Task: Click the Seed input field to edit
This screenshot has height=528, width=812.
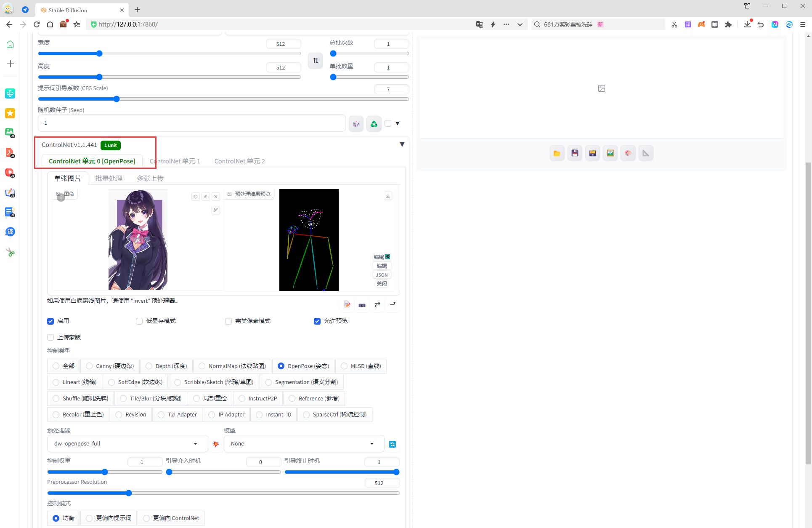Action: pyautogui.click(x=190, y=123)
